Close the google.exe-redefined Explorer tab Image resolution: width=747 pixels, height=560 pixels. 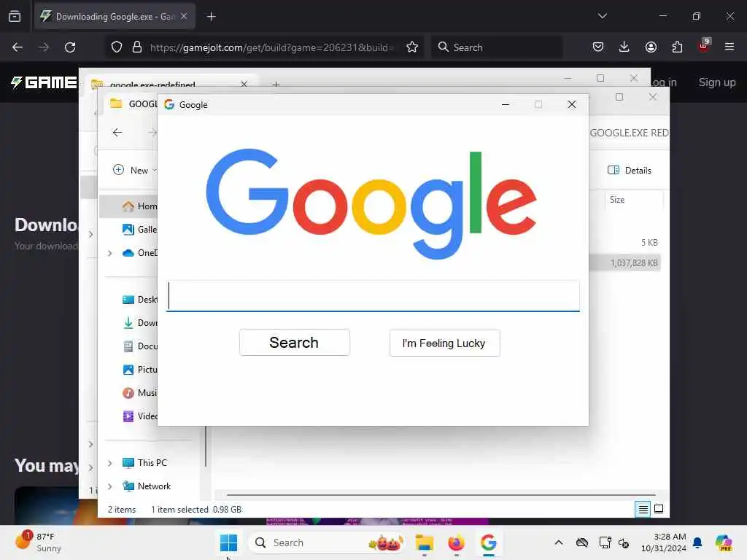click(x=244, y=85)
